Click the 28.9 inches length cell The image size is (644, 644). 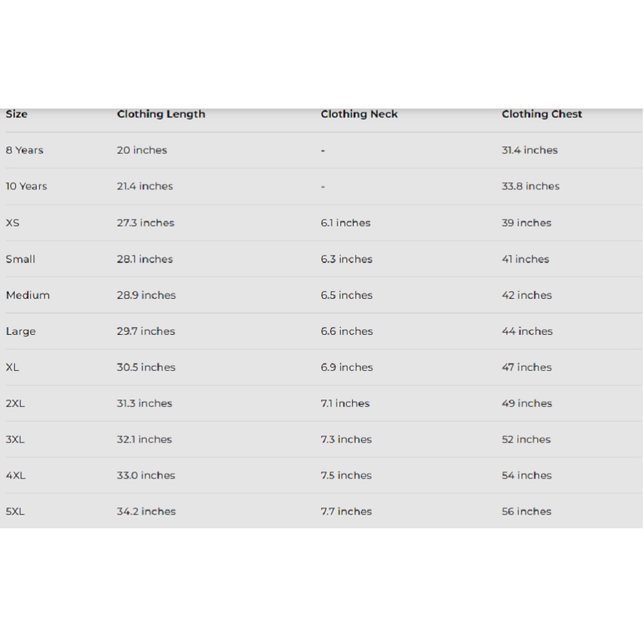pyautogui.click(x=146, y=295)
